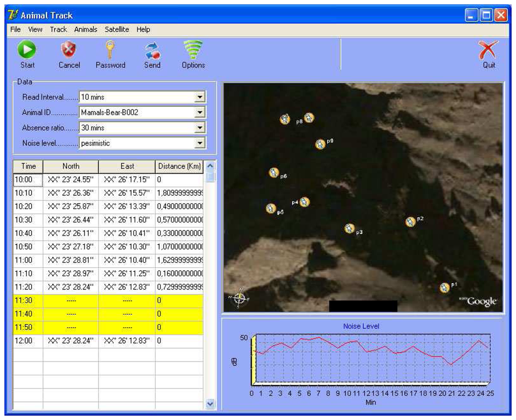The height and width of the screenshot is (420, 516).
Task: Select the highlighted 11:30 time cell
Action: 28,301
